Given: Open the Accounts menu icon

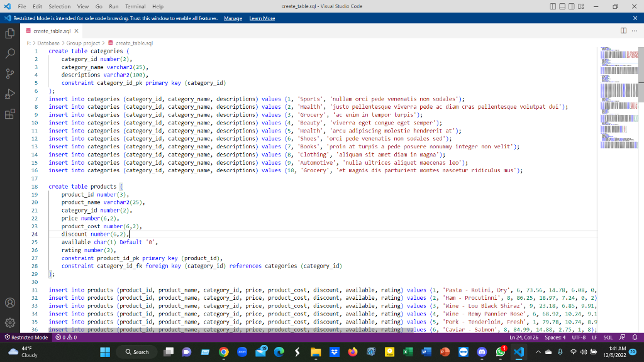Looking at the screenshot, I should tap(10, 303).
